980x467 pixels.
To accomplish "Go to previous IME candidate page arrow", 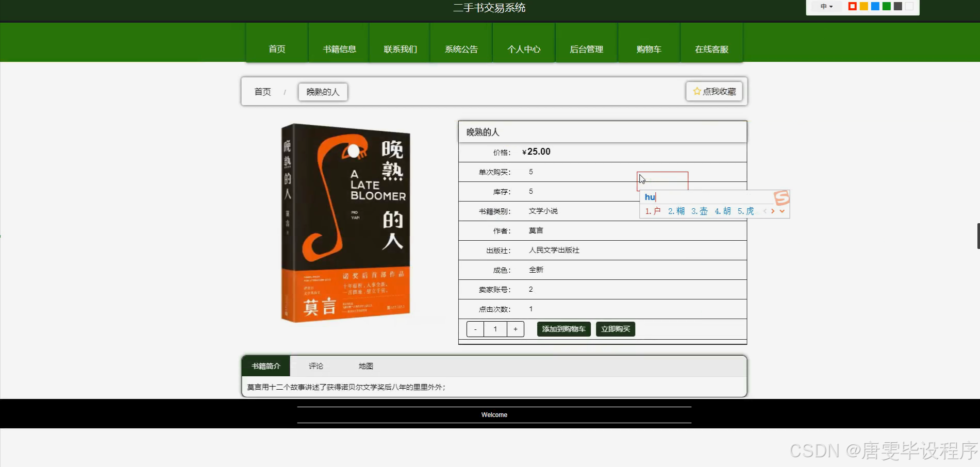I will (x=765, y=211).
